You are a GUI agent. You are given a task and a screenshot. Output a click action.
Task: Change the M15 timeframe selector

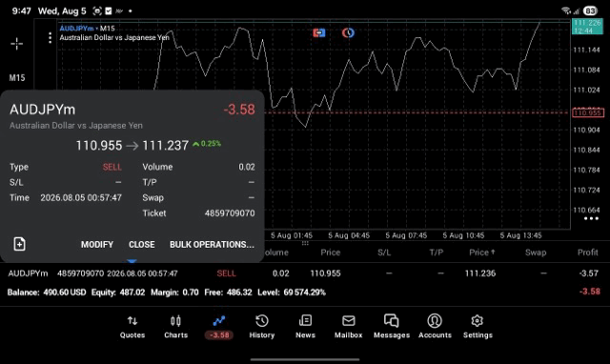(x=17, y=78)
